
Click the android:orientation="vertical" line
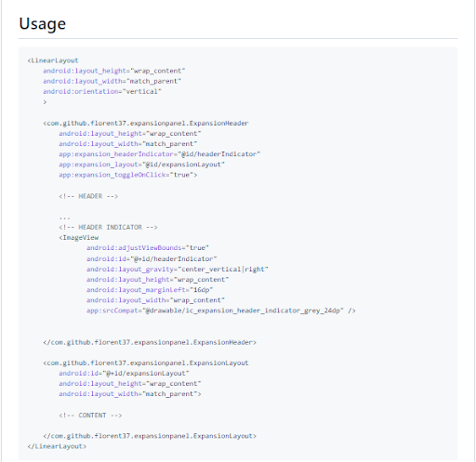[102, 92]
